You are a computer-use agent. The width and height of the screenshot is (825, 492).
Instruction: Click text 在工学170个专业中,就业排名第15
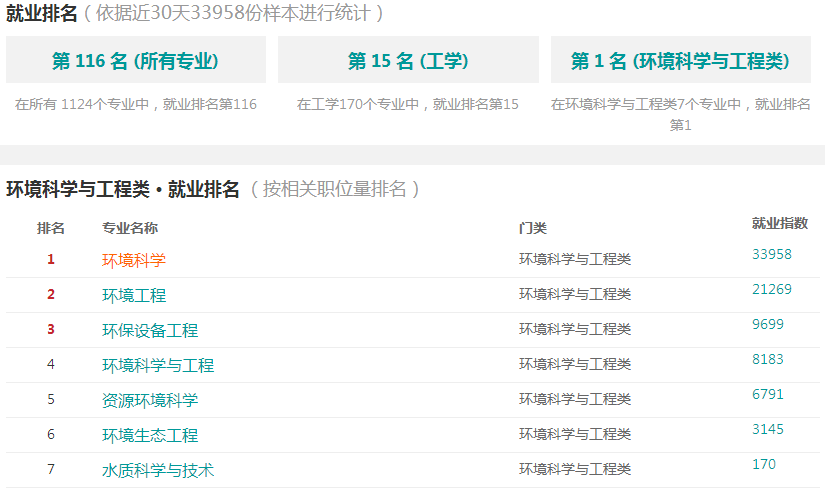pyautogui.click(x=408, y=104)
